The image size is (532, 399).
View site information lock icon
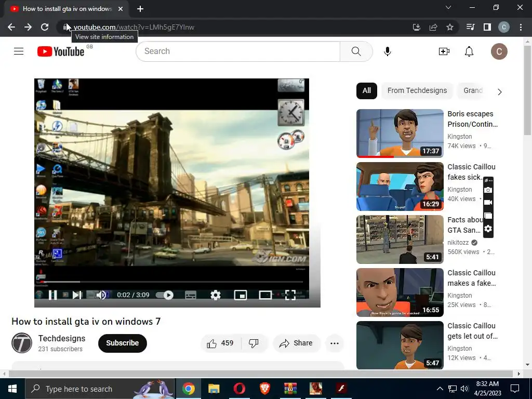click(x=66, y=27)
